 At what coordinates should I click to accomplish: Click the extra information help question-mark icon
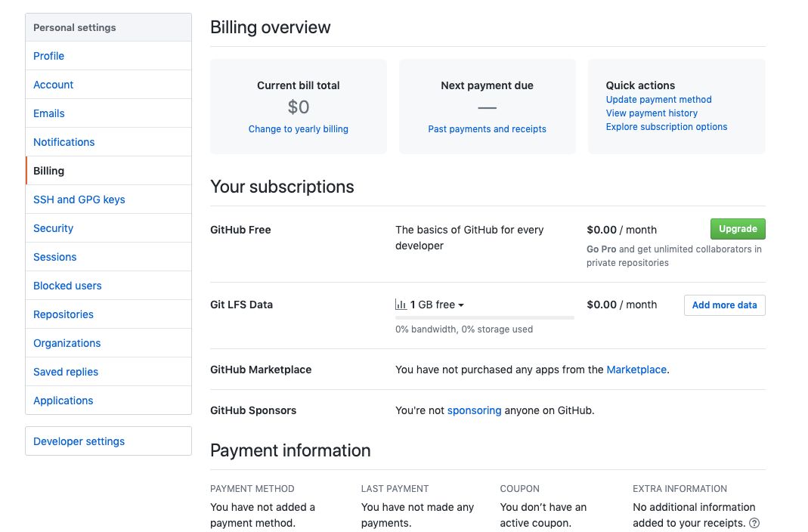[x=754, y=523]
